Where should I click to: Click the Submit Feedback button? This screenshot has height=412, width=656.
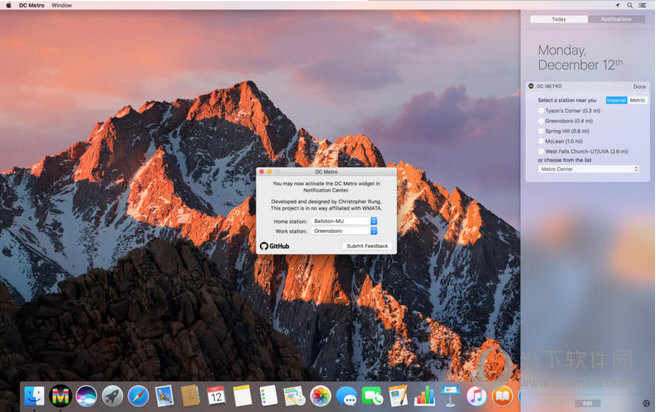tap(367, 246)
